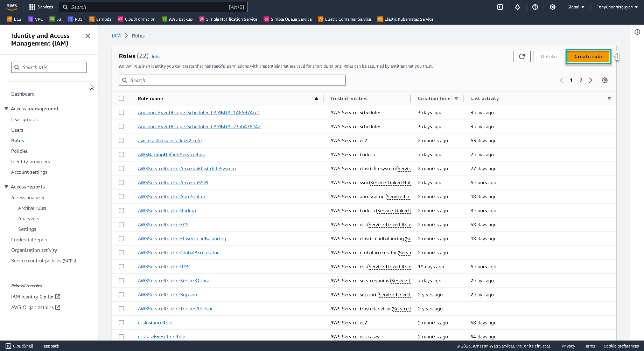Screen dimensions: 644x351
Task: Open Cookie preferences in the footer
Action: pos(621,346)
